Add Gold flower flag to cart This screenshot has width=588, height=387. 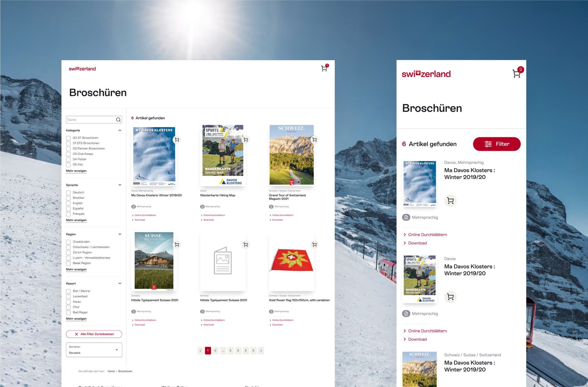[x=314, y=245]
